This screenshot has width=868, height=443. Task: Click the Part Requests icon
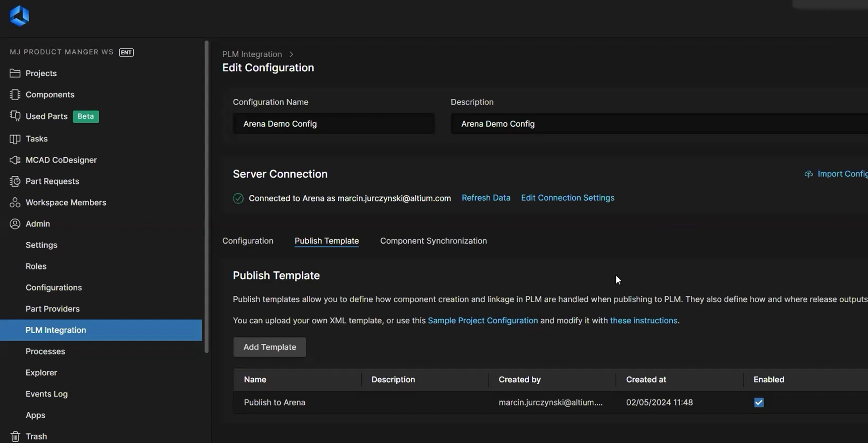(x=15, y=181)
